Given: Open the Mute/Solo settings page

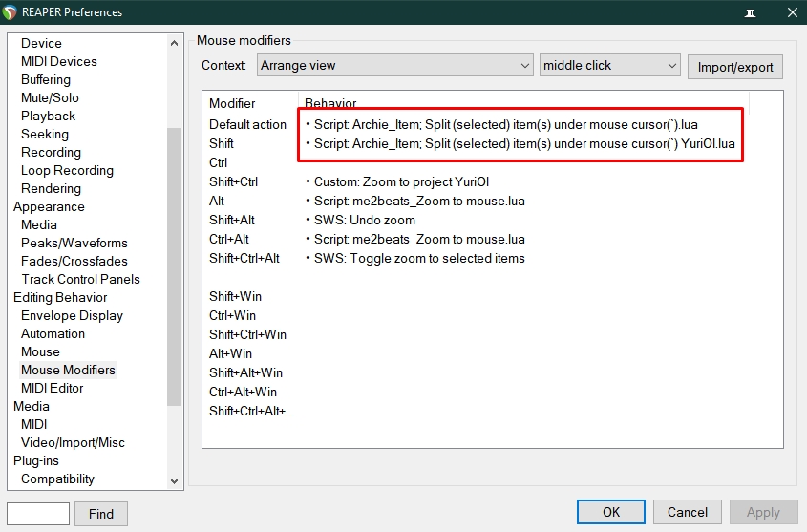Looking at the screenshot, I should 50,97.
